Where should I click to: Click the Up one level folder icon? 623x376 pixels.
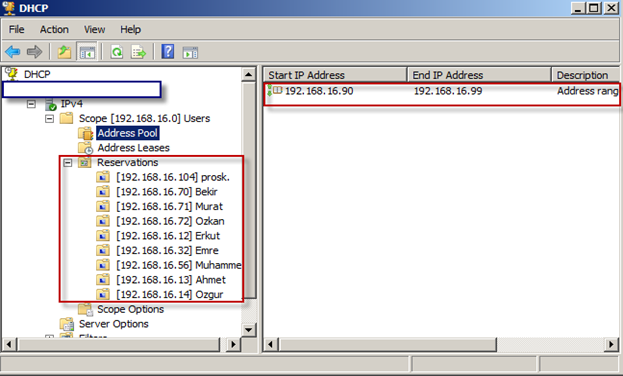[64, 52]
